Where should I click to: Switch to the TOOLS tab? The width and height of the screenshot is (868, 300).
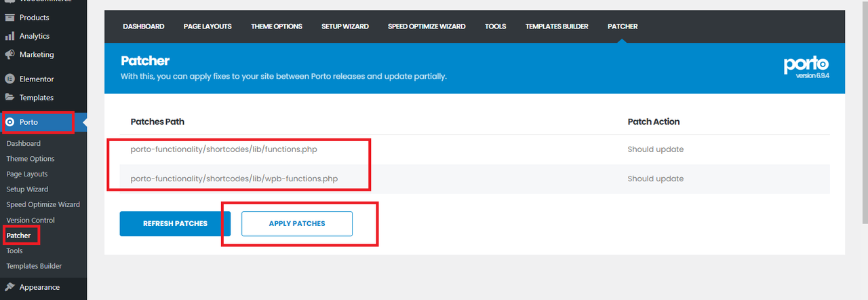click(496, 26)
